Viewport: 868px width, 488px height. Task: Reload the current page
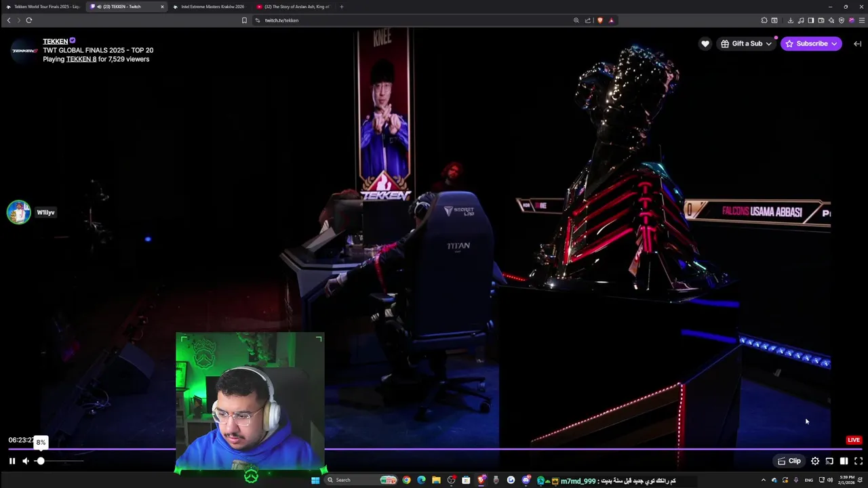tap(29, 20)
